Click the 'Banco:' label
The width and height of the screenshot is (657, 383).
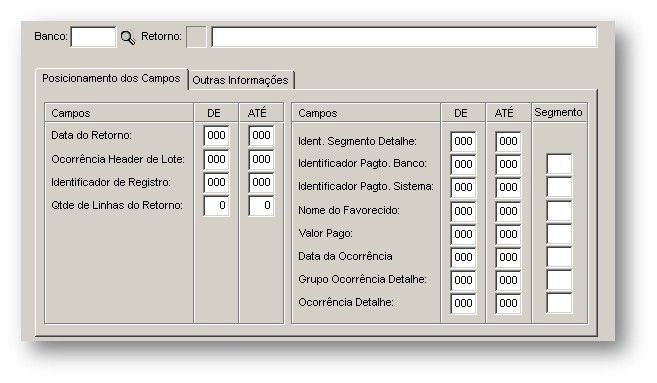[x=51, y=36]
